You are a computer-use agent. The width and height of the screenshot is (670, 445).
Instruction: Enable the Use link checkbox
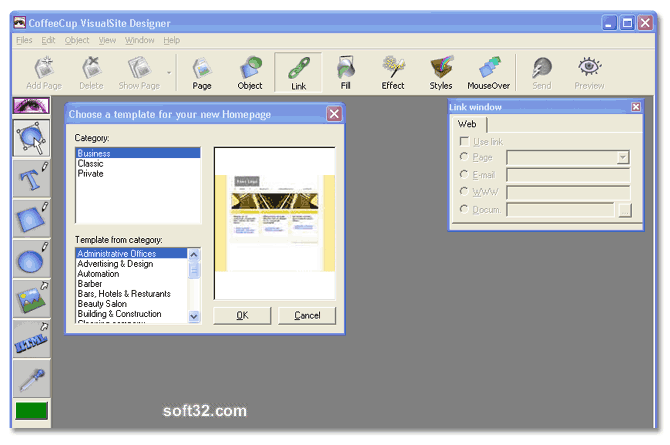[x=464, y=141]
